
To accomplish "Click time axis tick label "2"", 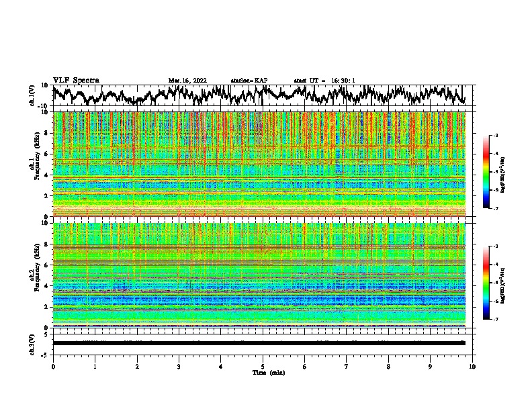I will [x=137, y=367].
